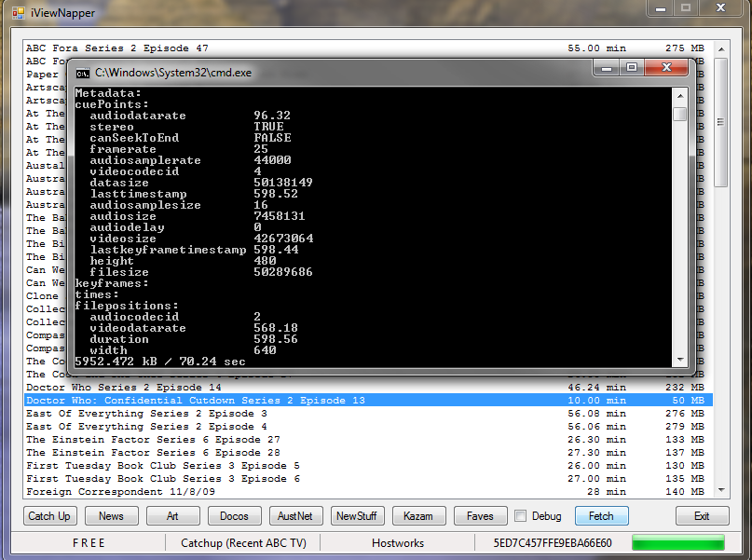
Task: Show the Art category listing
Action: click(172, 516)
